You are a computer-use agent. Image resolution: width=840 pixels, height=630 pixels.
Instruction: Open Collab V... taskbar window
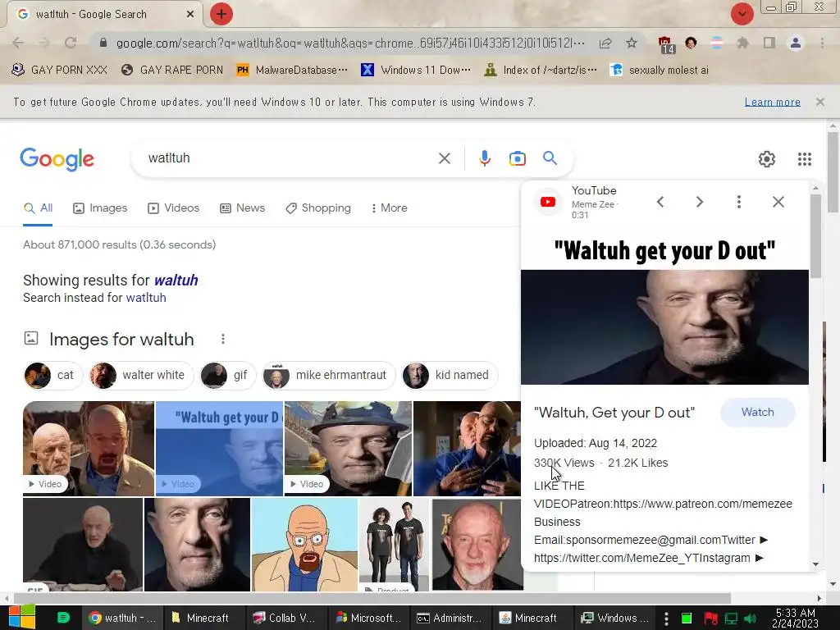point(285,619)
